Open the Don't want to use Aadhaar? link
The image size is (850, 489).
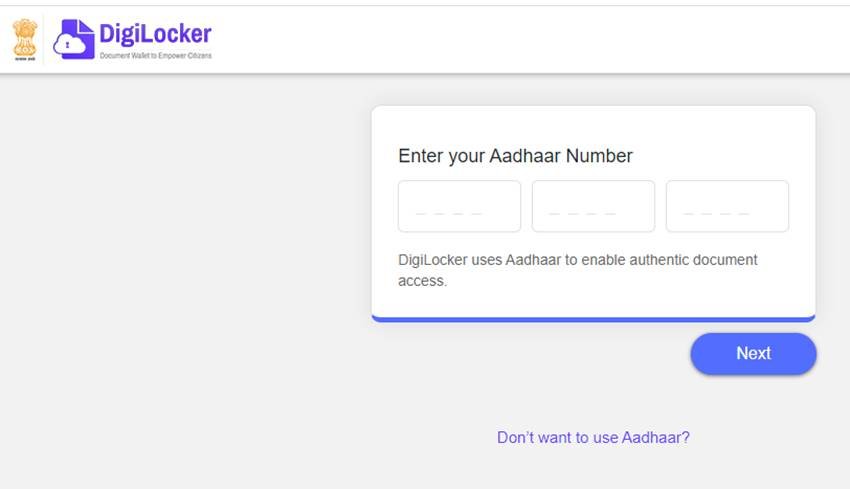(593, 437)
